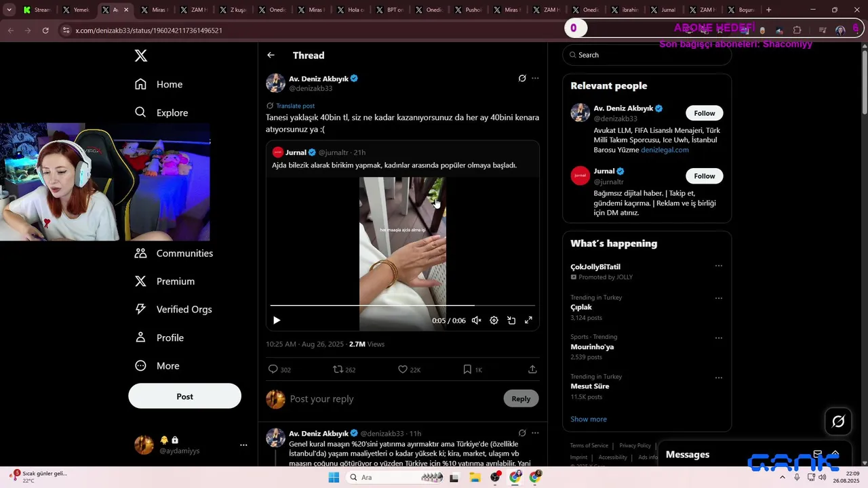Click the Translate post link
Screen dimensions: 868x488
pos(295,106)
